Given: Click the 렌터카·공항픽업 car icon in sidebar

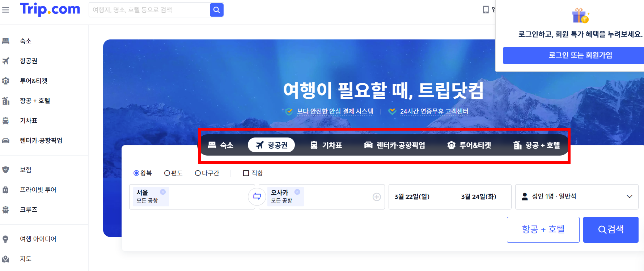Looking at the screenshot, I should pyautogui.click(x=6, y=140).
